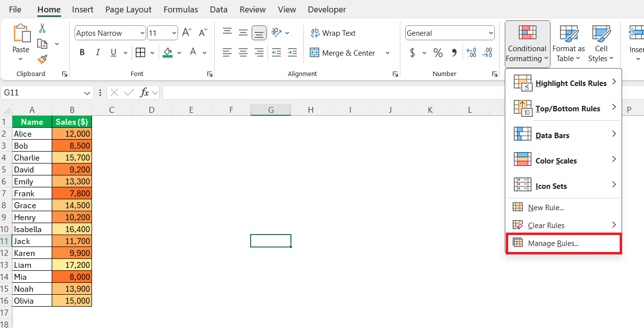644x328 pixels.
Task: Open Icon Sets submenu
Action: tap(564, 186)
